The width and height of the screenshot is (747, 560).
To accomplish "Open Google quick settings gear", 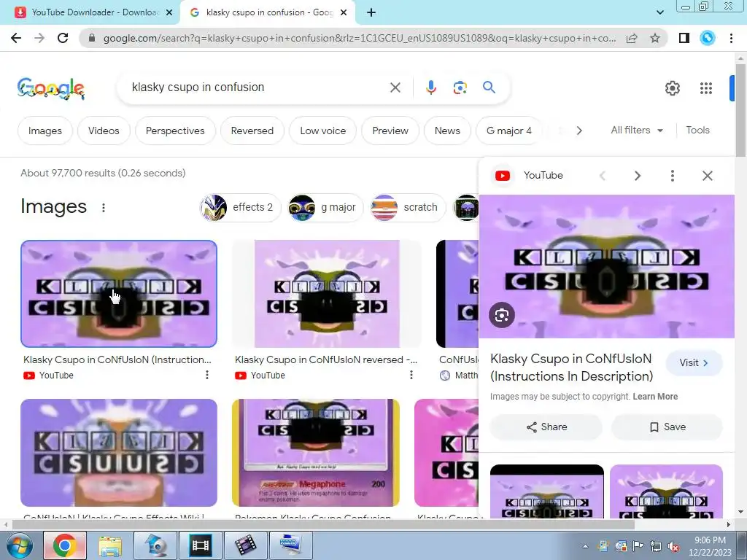I will (x=672, y=88).
